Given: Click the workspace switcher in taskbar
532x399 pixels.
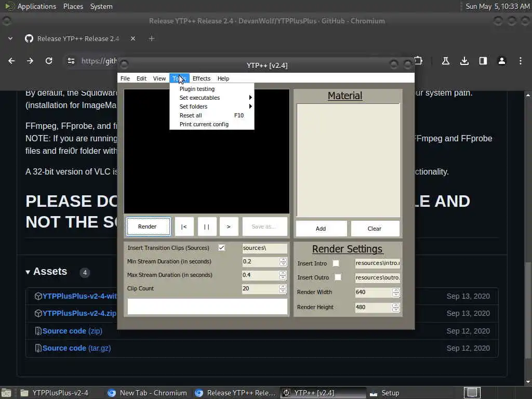Looking at the screenshot, I should tap(472, 393).
